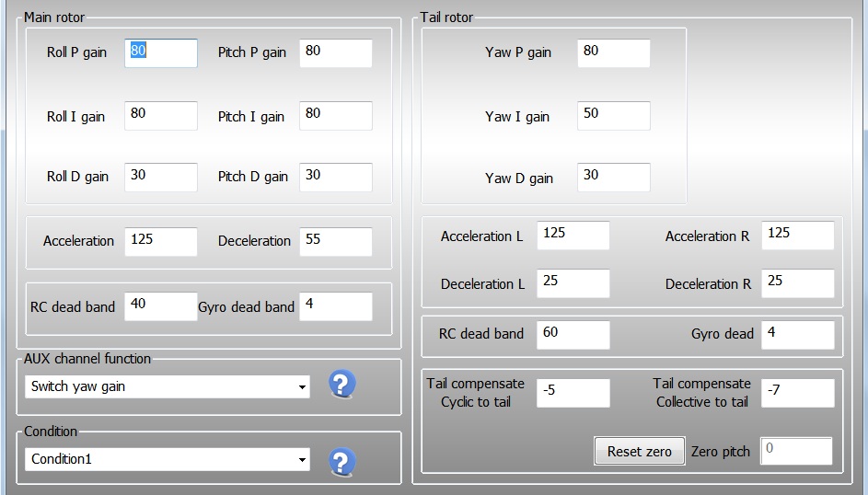Select Tail compensate Cyclic to tail field
Viewport: 868px width, 495px height.
(x=573, y=392)
